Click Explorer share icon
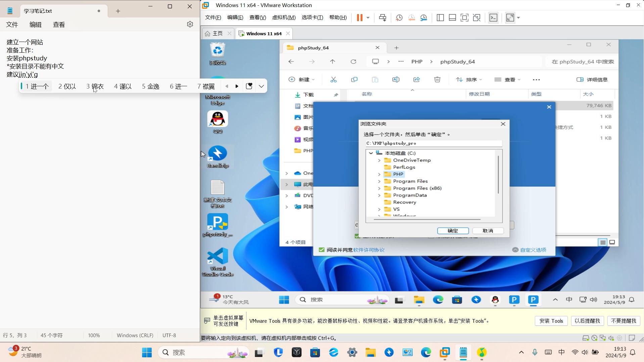Viewport: 644px width, 362px height. point(417,80)
